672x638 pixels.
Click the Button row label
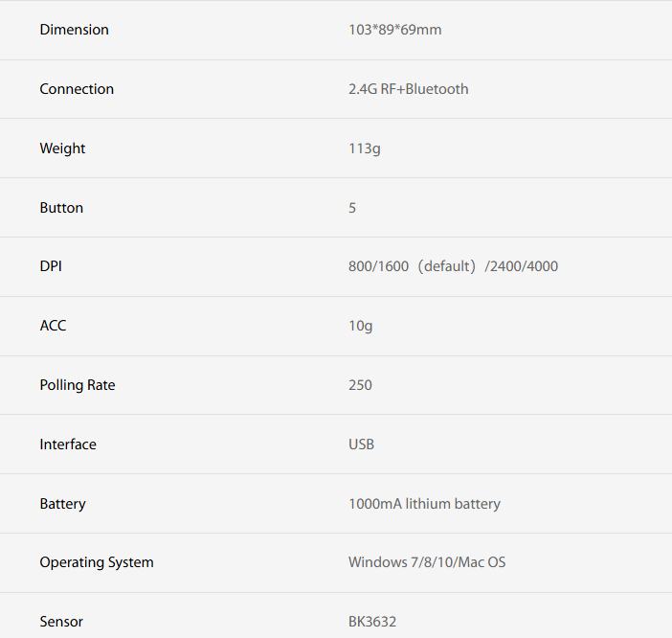click(61, 208)
